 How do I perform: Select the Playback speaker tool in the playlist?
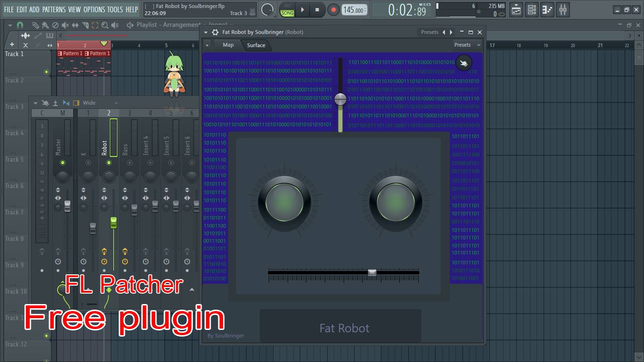[115, 25]
